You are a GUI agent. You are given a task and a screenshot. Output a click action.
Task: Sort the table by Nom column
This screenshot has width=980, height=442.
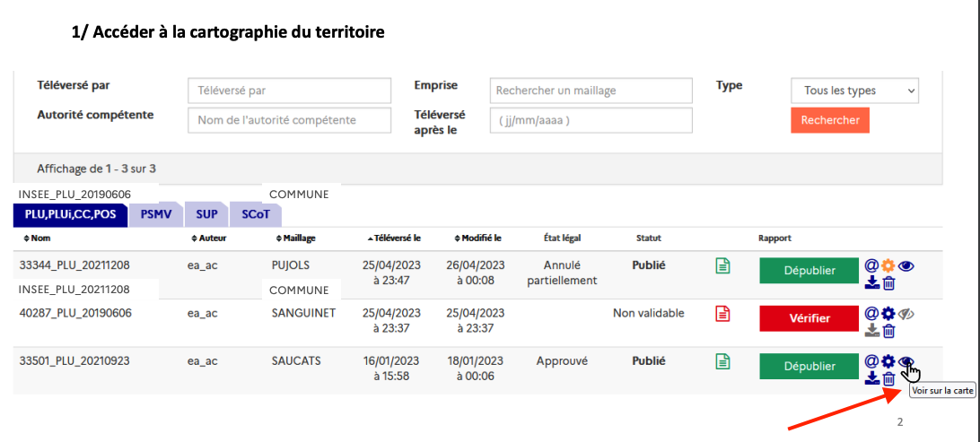tap(39, 238)
